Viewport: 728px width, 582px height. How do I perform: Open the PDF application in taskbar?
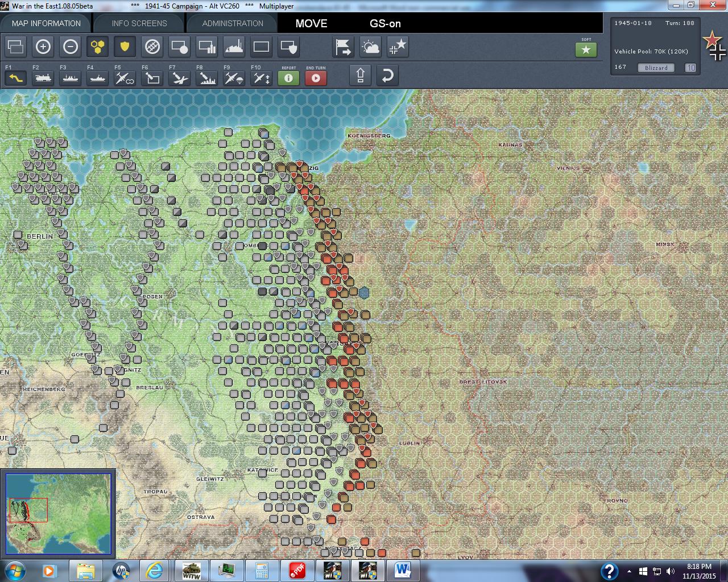coord(296,571)
